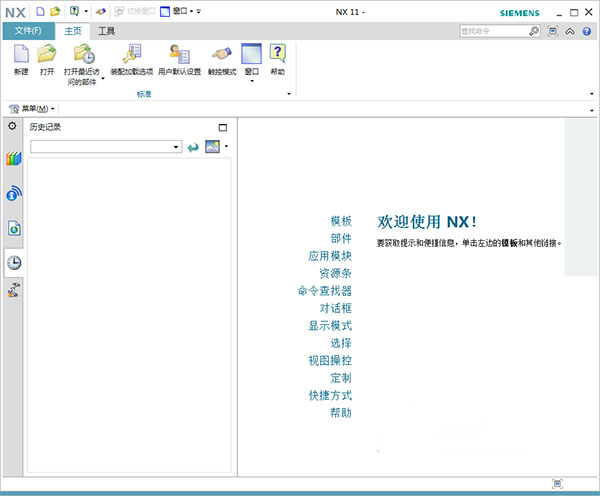The image size is (600, 496).
Task: Toggle Touch Mode (触控模式) icon
Action: click(222, 54)
